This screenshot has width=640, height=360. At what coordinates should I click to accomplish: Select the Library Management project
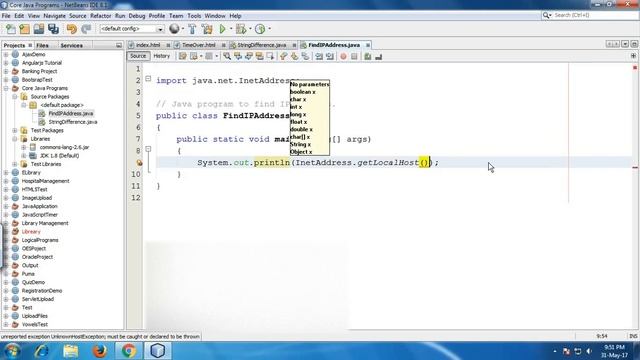tap(45, 223)
